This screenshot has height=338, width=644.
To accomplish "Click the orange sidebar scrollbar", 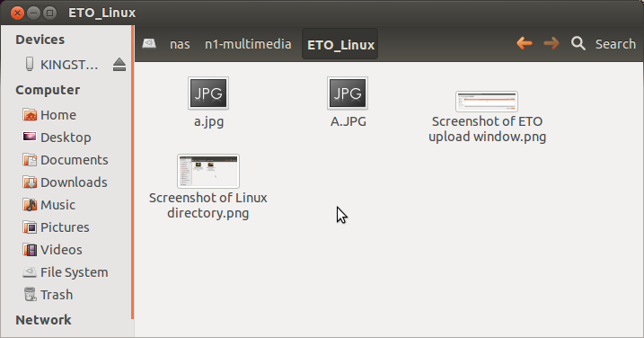I will coord(133,172).
